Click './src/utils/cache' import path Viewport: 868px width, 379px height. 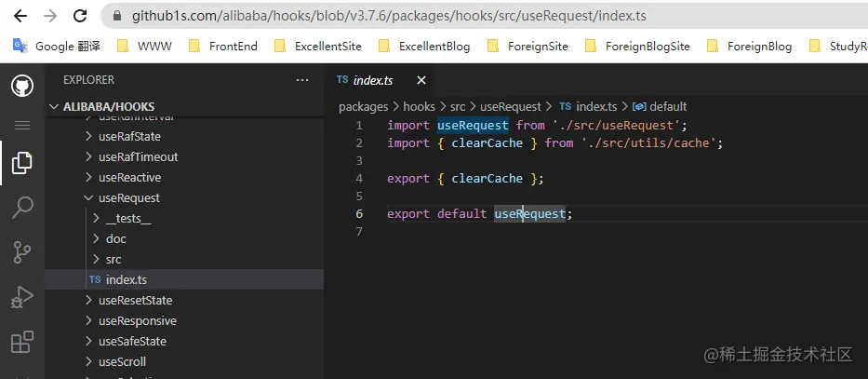click(648, 143)
